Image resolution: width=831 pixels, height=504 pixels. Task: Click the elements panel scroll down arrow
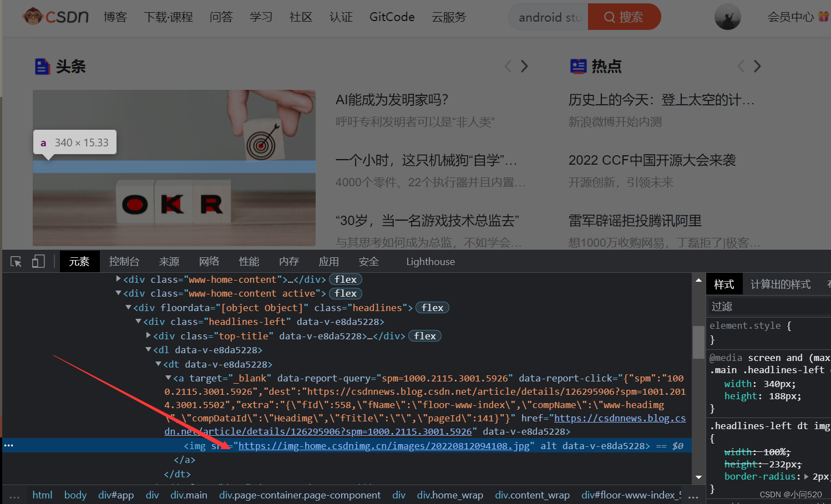pyautogui.click(x=698, y=477)
